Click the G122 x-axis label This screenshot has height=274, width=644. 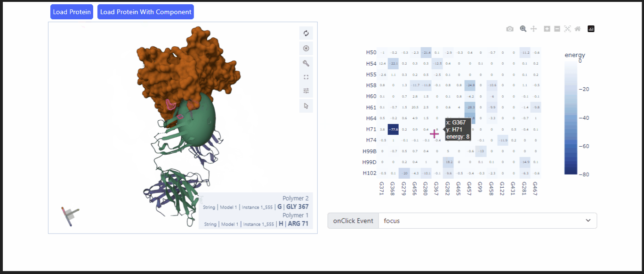(x=502, y=188)
